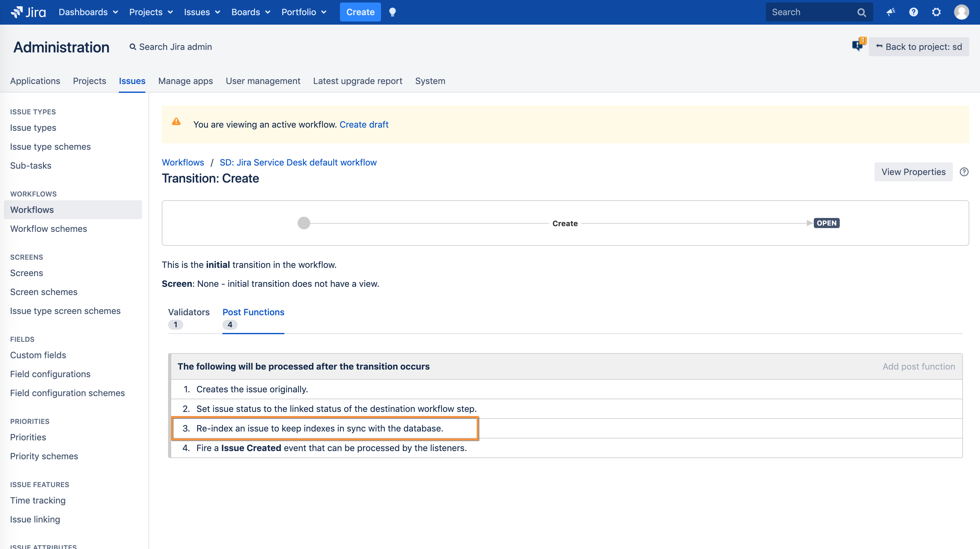
Task: Expand the Projects dropdown menu
Action: tap(151, 12)
